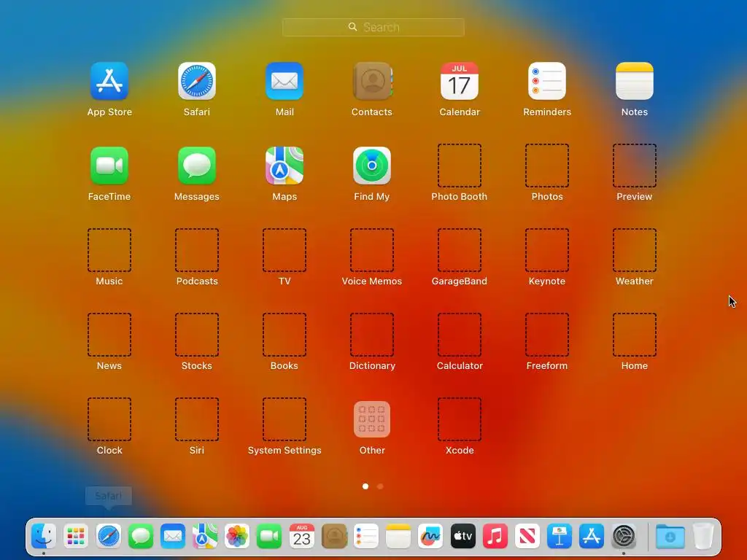The height and width of the screenshot is (560, 747).
Task: Open the Downloads folder in Dock
Action: coord(670,536)
